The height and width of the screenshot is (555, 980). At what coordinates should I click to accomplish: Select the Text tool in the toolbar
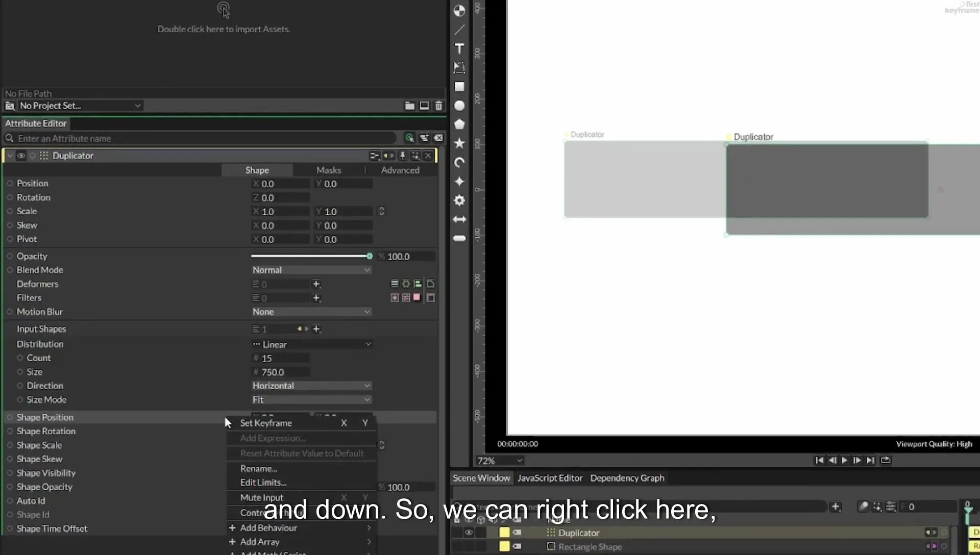[x=459, y=48]
